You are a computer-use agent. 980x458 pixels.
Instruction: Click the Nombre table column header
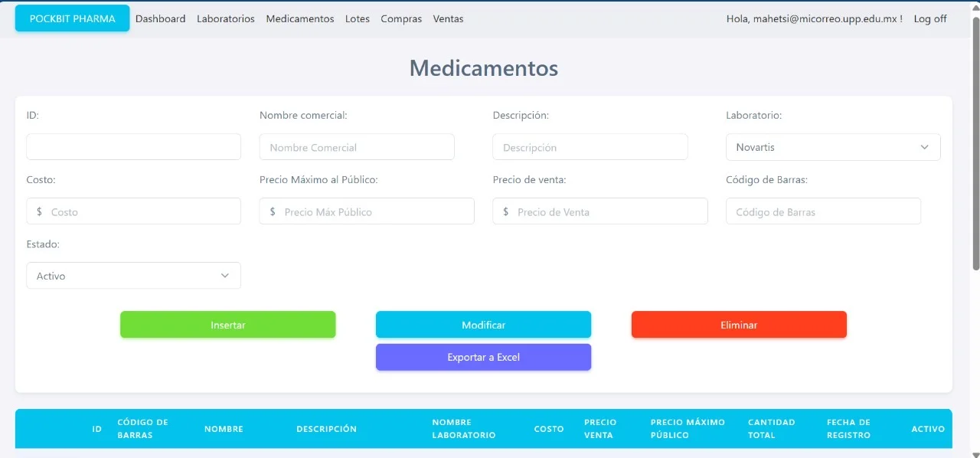pos(224,429)
